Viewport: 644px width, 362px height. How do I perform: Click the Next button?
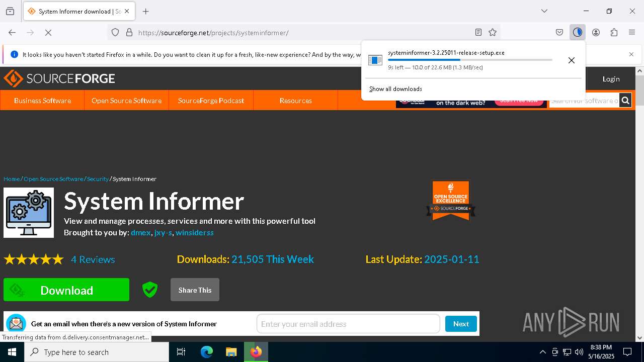click(461, 324)
